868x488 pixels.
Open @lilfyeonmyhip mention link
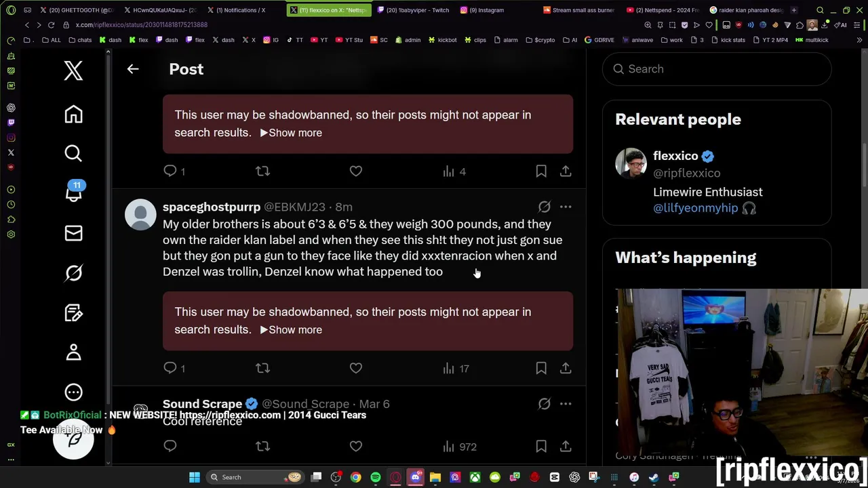[x=695, y=208]
